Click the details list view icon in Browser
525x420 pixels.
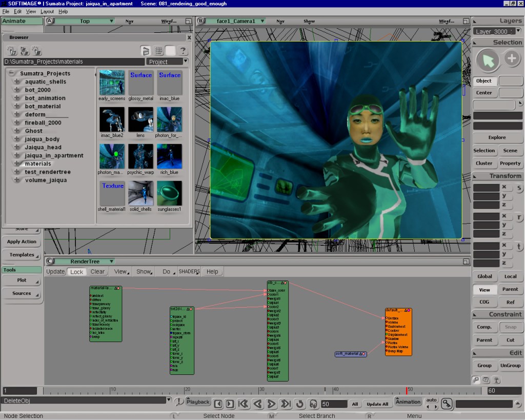[x=159, y=51]
